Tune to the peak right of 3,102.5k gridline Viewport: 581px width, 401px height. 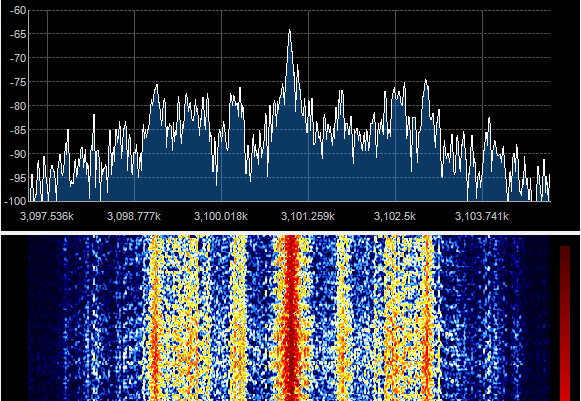[426, 80]
